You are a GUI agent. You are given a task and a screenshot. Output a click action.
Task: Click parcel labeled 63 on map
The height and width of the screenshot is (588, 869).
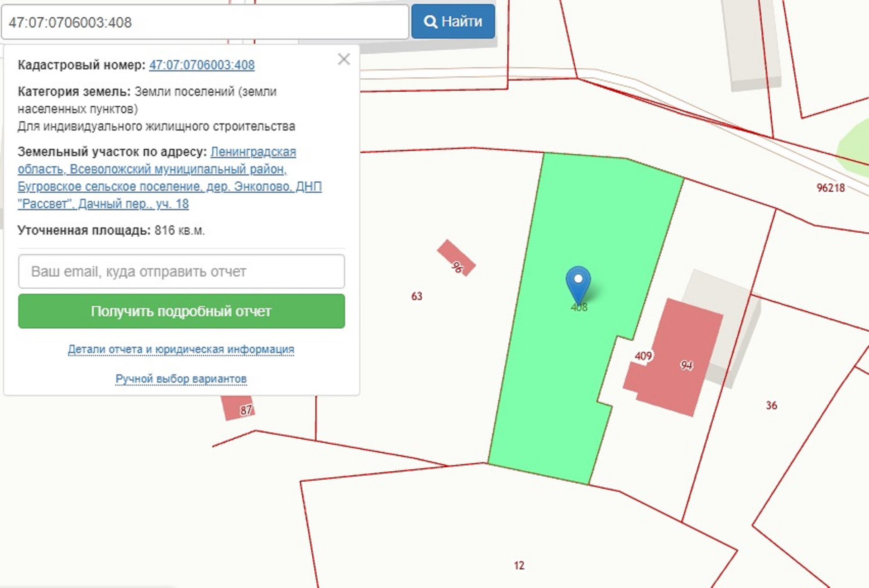[x=416, y=296]
